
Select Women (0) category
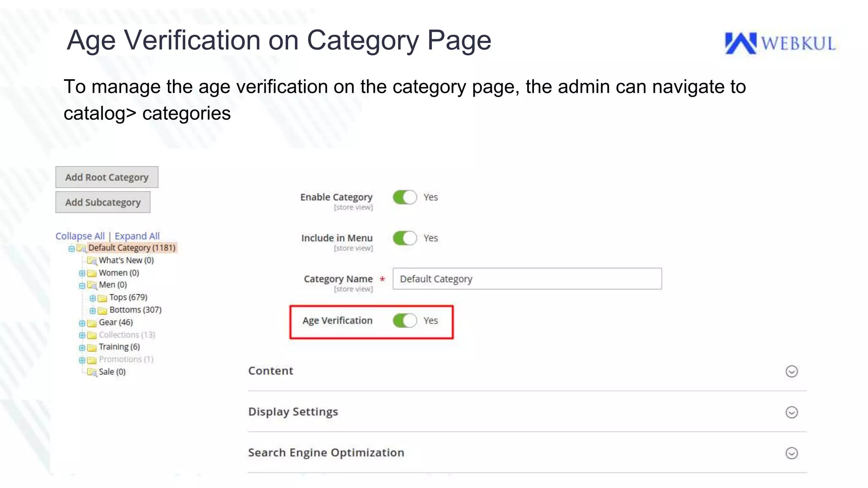click(119, 273)
